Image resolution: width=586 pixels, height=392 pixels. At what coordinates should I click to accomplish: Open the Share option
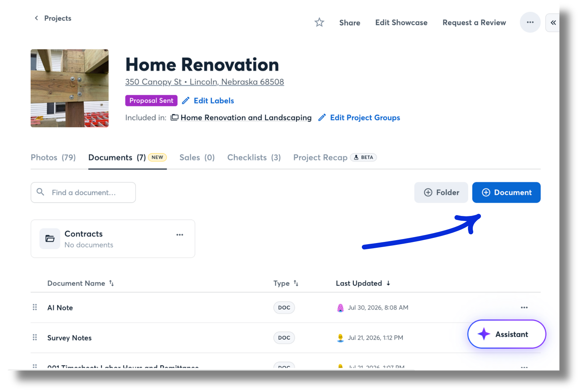point(350,23)
